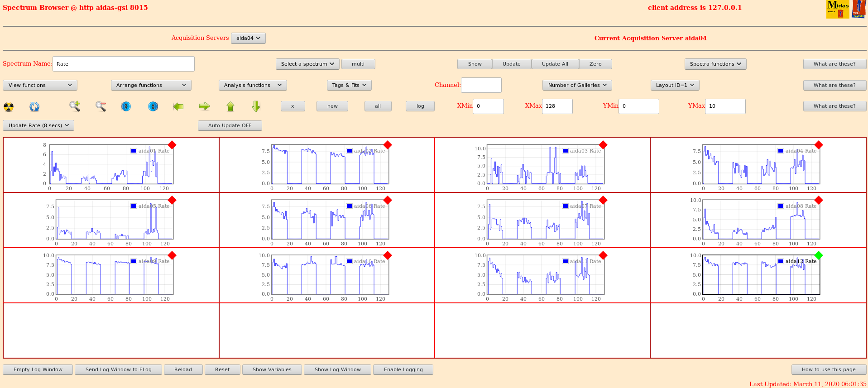Image resolution: width=868 pixels, height=388 pixels.
Task: Click the zoom in magnifier icon
Action: click(75, 106)
